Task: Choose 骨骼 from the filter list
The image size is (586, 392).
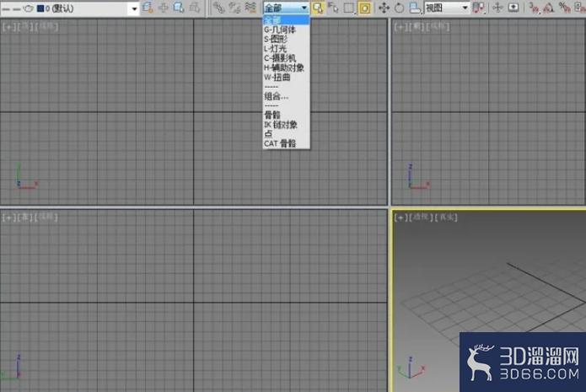Action: click(x=287, y=115)
